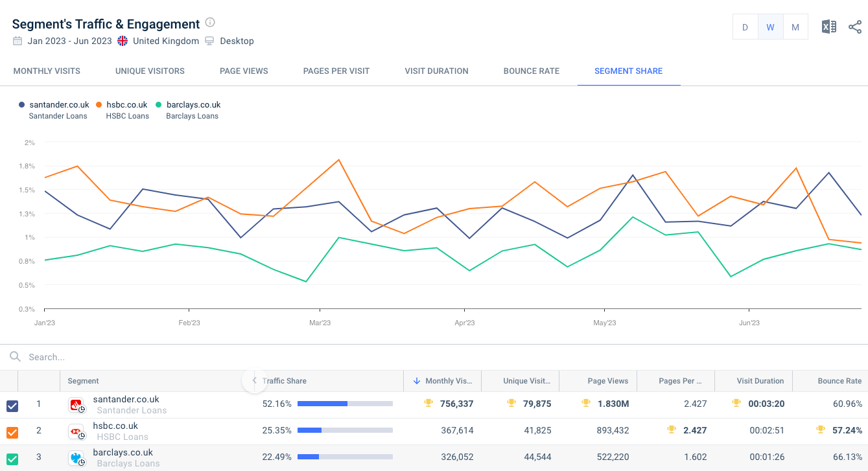The image size is (868, 471).
Task: Uncheck the barclays.co.uk row checkbox
Action: pyautogui.click(x=12, y=459)
